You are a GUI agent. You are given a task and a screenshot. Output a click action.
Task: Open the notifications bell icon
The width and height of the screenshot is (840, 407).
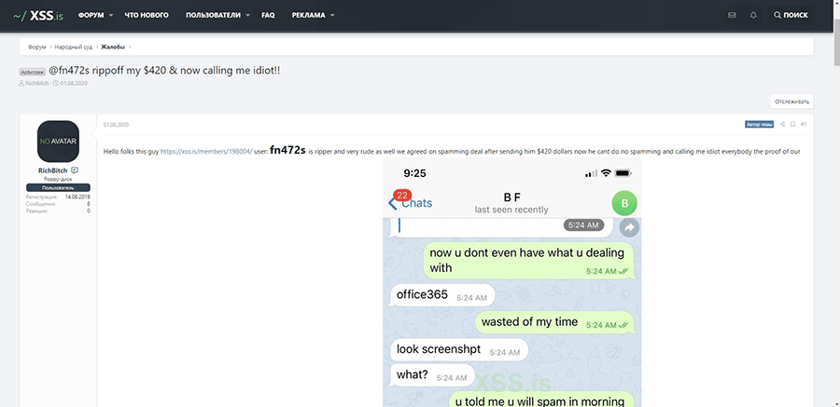tap(753, 16)
